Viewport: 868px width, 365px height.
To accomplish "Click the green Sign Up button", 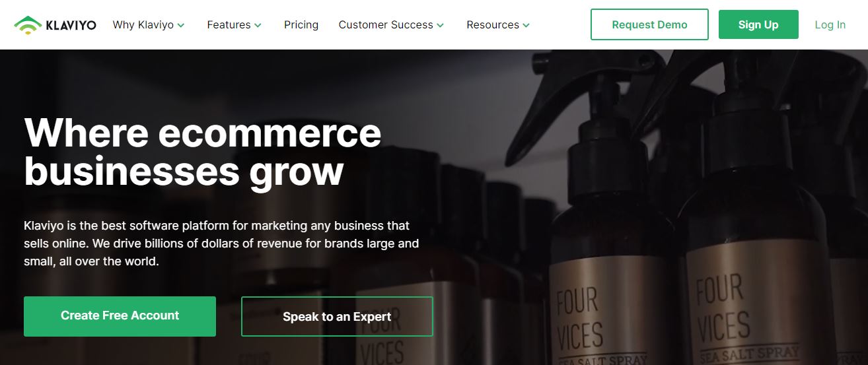I will pos(758,24).
